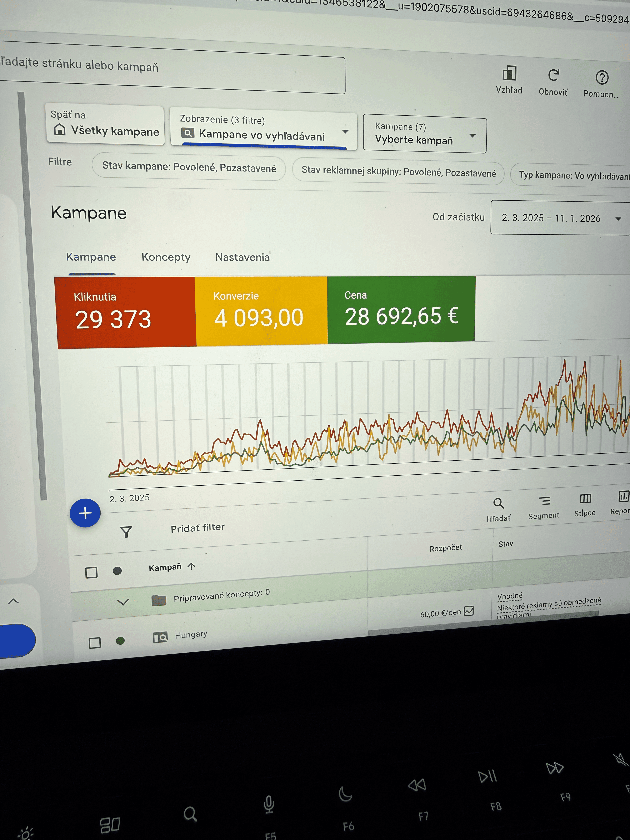Click the Stav kampane filter chip
The image size is (630, 840).
[x=189, y=167]
